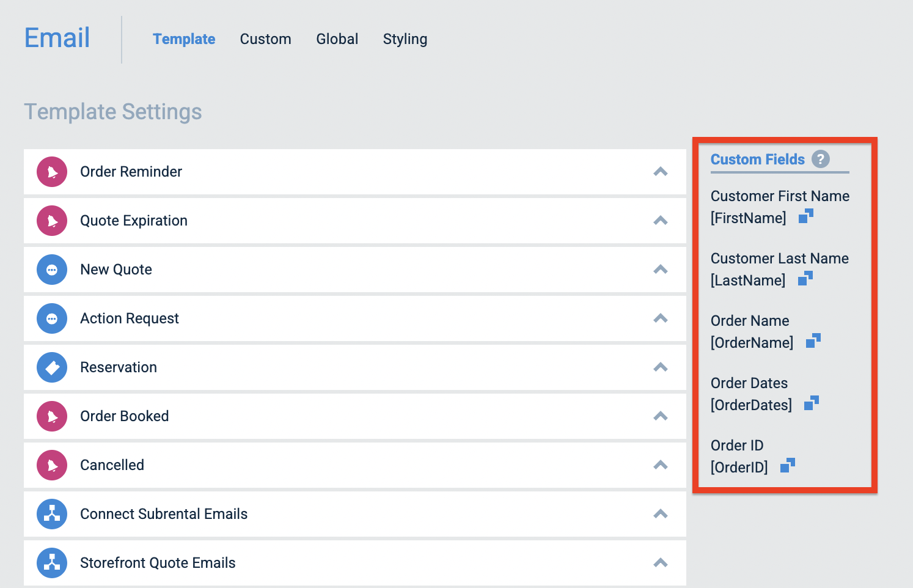This screenshot has height=588, width=913.
Task: Click the Template Settings heading
Action: (x=113, y=112)
